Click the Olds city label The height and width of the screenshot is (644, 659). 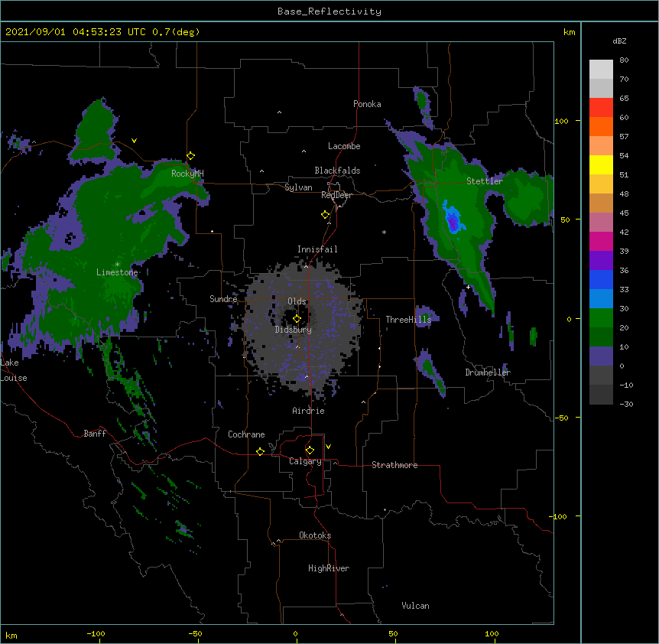click(x=297, y=301)
